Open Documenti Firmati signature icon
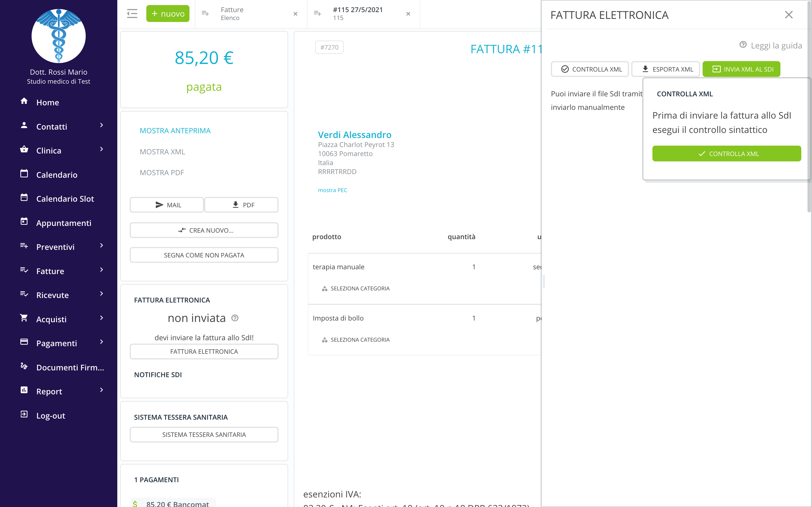 pyautogui.click(x=24, y=366)
